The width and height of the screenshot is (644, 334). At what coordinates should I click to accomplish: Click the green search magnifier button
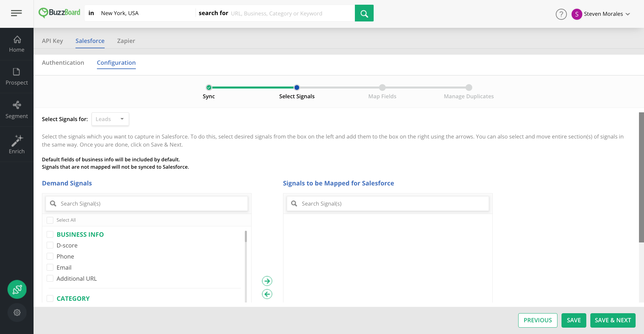coord(364,13)
